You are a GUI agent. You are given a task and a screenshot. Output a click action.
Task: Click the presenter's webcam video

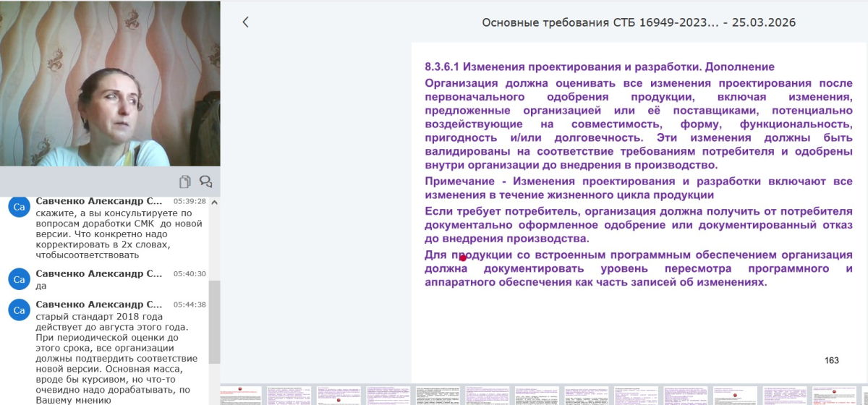110,83
